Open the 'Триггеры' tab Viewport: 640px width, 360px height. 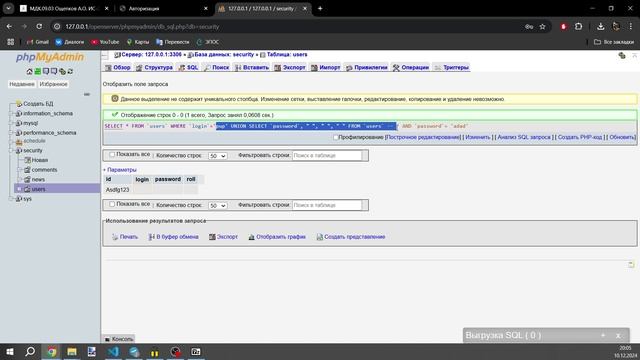tap(451, 67)
